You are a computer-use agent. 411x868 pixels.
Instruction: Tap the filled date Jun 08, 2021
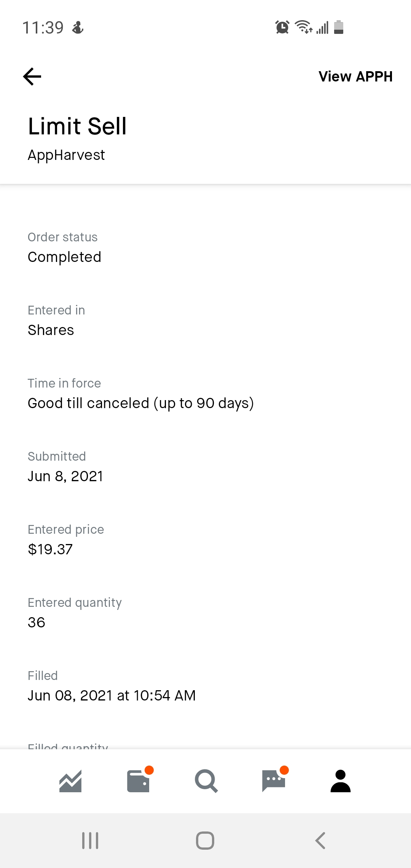point(112,696)
